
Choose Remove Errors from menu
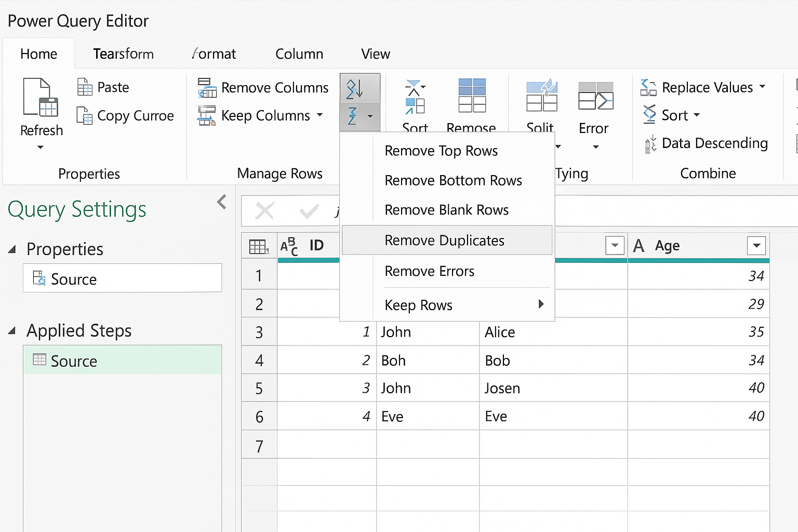(x=447, y=271)
